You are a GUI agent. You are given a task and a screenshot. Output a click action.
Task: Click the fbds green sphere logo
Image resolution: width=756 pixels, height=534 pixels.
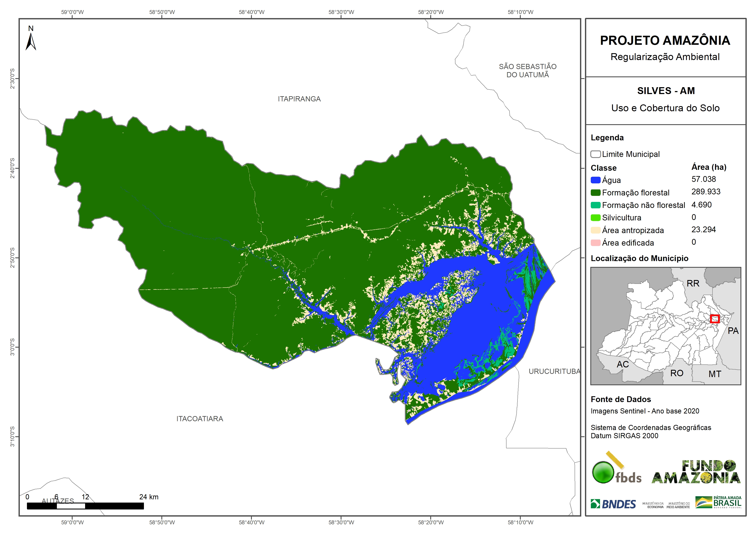(603, 472)
